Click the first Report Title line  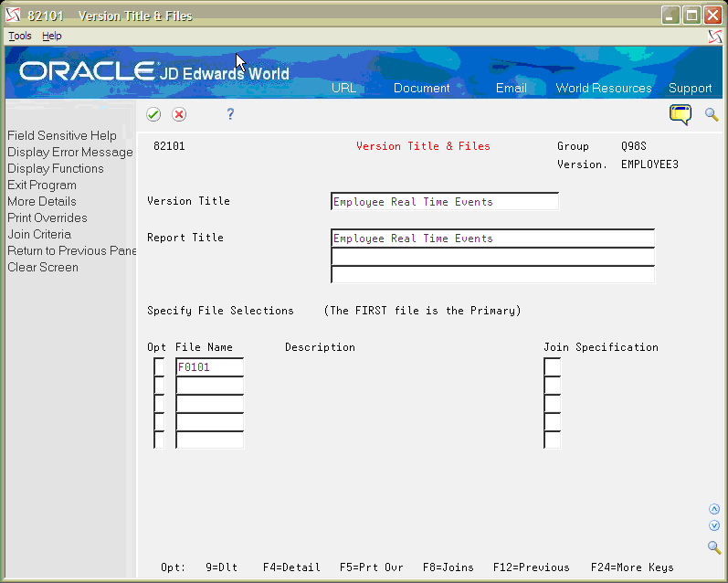click(x=492, y=238)
